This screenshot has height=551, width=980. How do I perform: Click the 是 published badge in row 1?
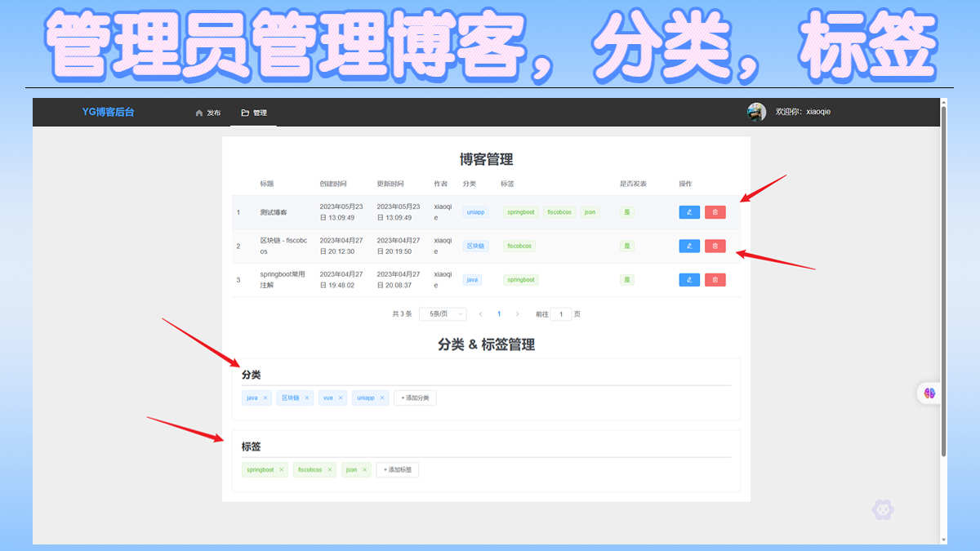click(627, 212)
